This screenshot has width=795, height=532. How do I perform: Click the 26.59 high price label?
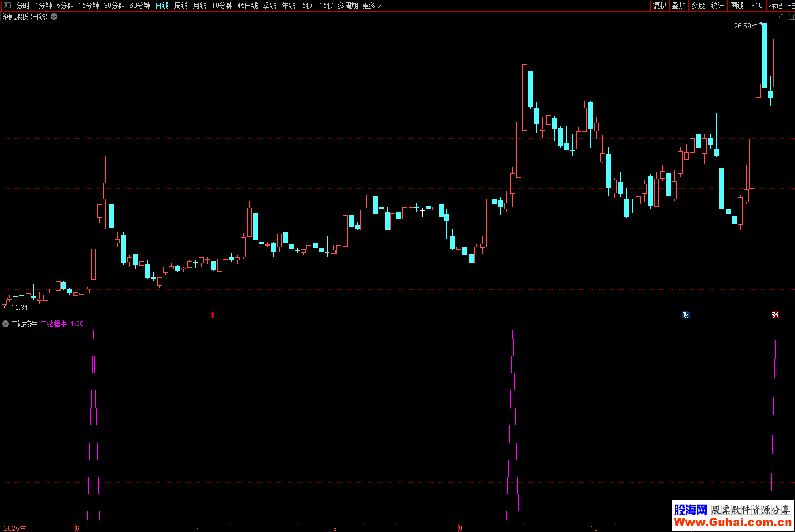point(742,26)
